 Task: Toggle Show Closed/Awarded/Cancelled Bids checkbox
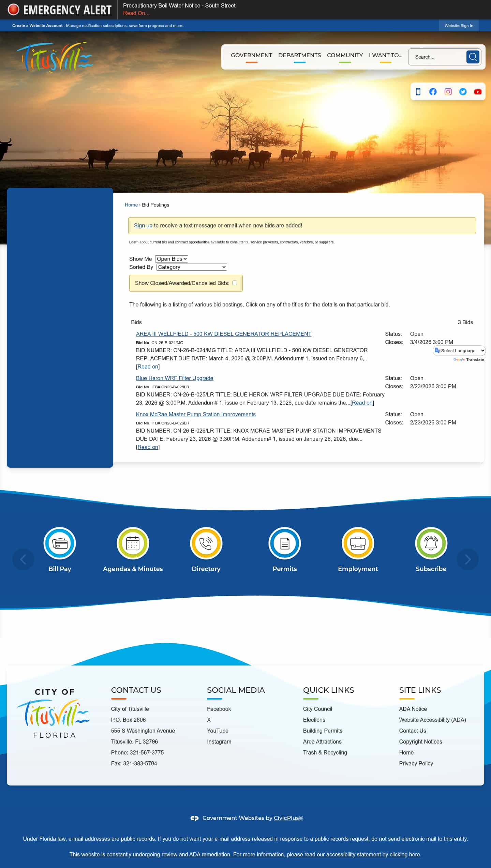[x=235, y=283]
